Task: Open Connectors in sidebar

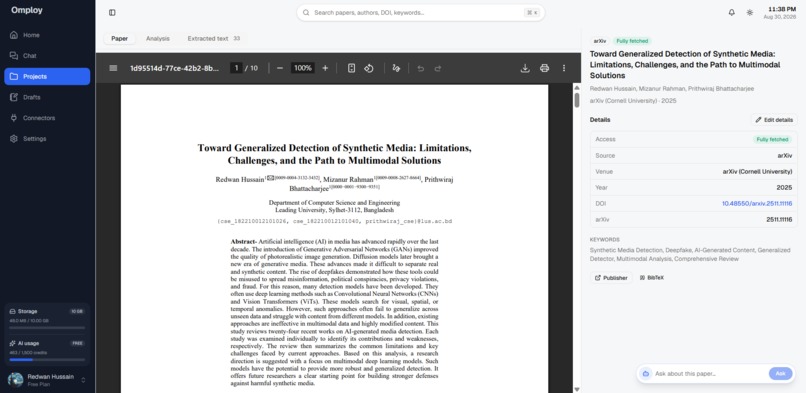Action: click(47, 118)
